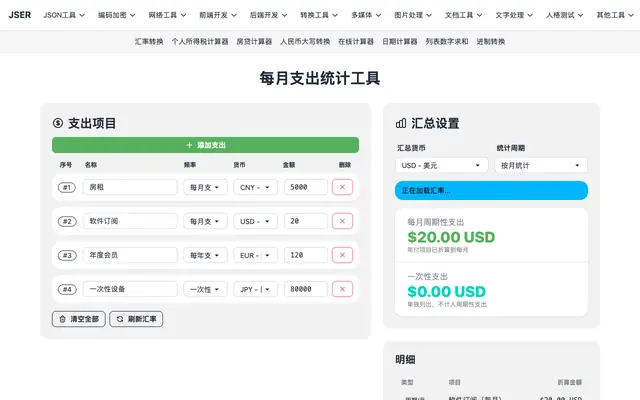Click the $20.00 USD monthly total
The image size is (640, 400).
click(451, 237)
